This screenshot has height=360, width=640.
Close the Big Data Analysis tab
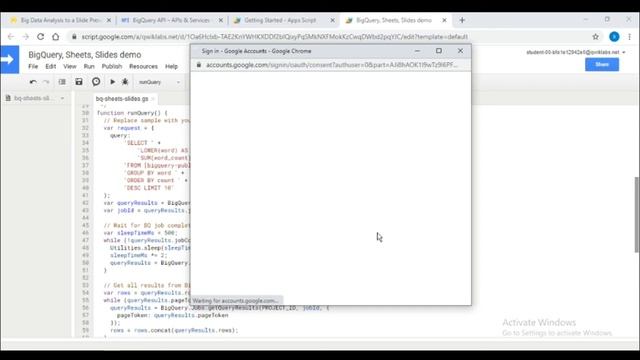point(109,20)
